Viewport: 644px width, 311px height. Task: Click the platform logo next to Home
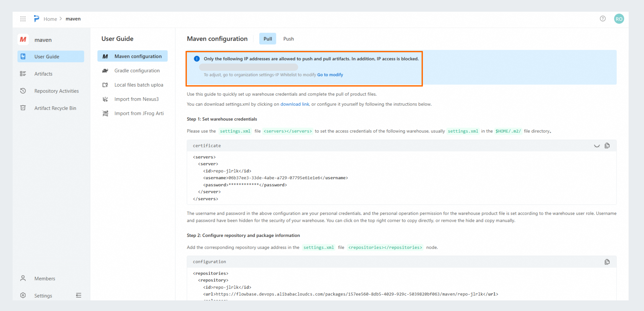coord(36,18)
